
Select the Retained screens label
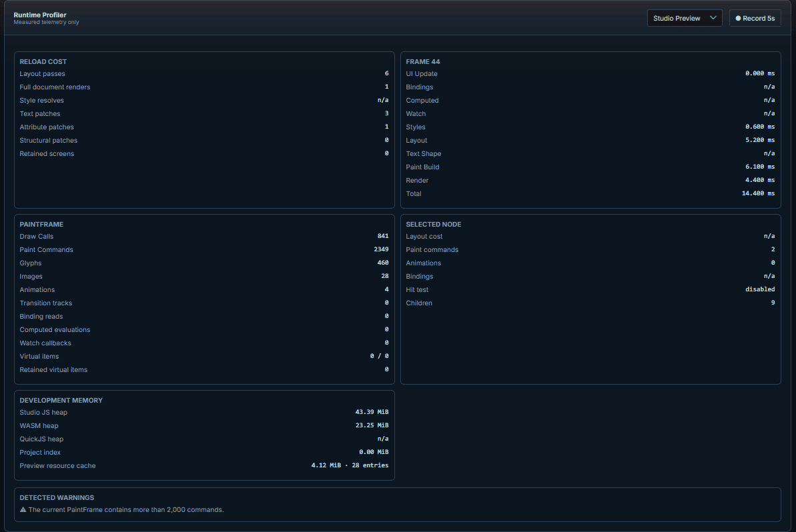point(47,153)
